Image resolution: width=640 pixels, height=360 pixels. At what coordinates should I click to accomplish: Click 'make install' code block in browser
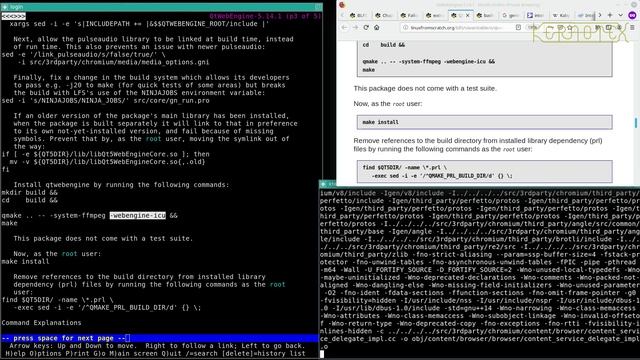(x=484, y=122)
